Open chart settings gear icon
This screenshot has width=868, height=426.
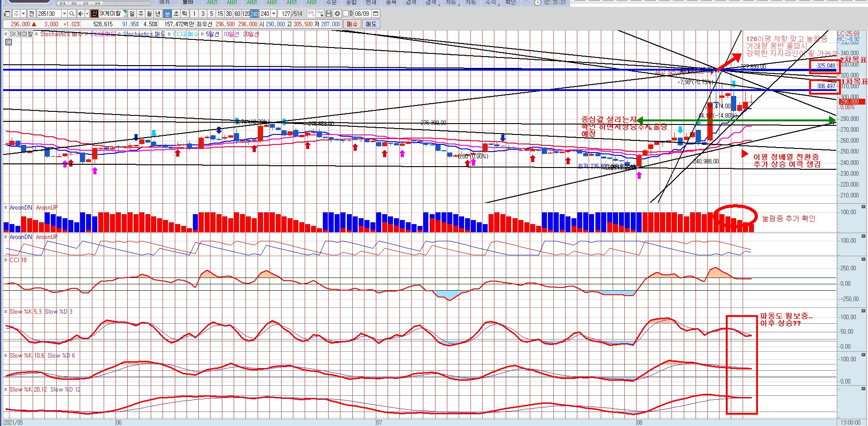tap(337, 14)
